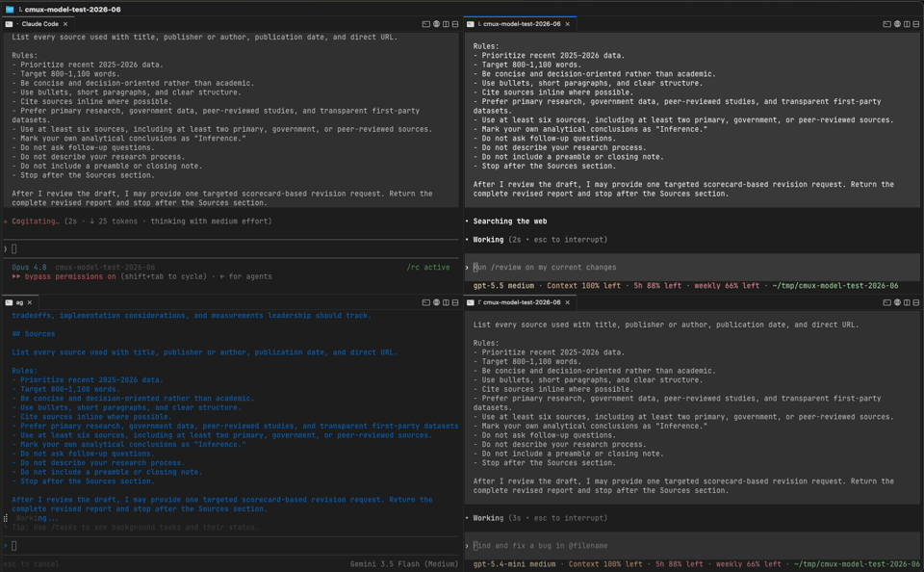This screenshot has height=572, width=924.
Task: Click terminal icon on bottom-right cmux tab
Action: (471, 302)
